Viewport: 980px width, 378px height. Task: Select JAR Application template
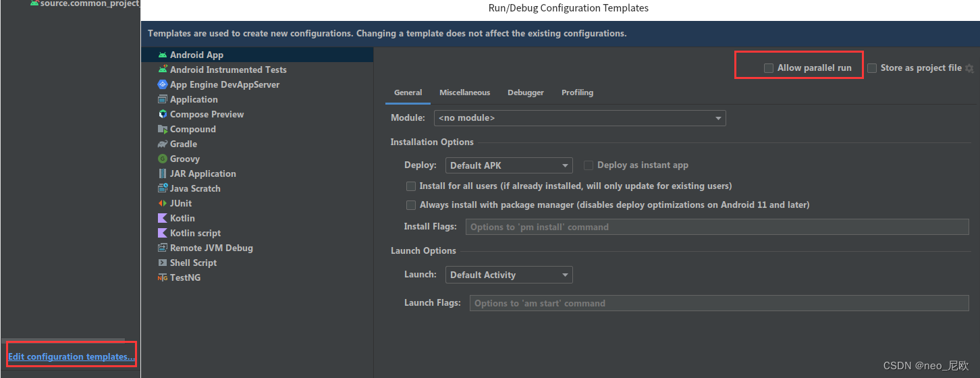(x=257, y=173)
